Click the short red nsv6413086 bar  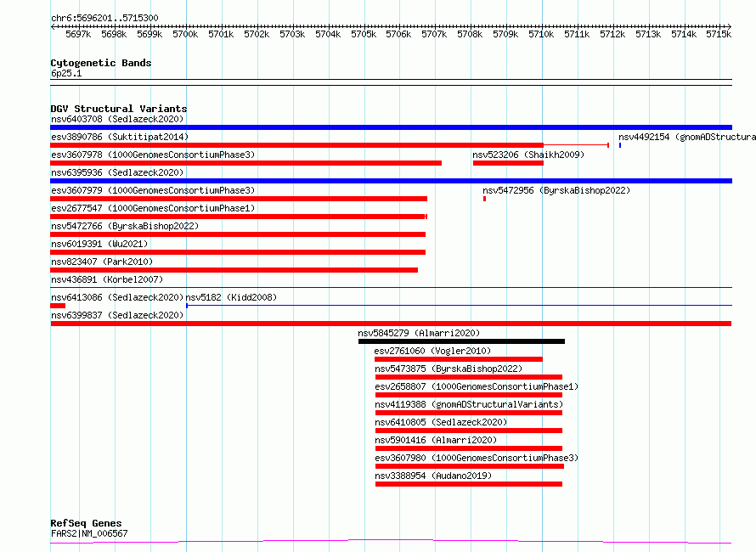58,306
